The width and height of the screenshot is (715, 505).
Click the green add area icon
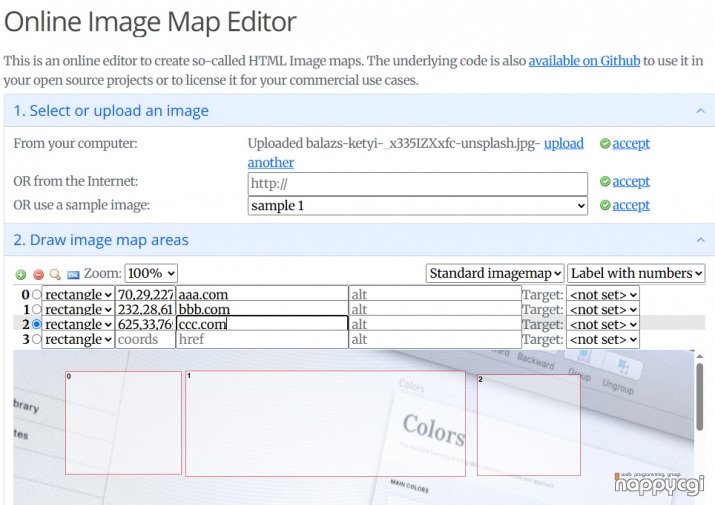21,274
